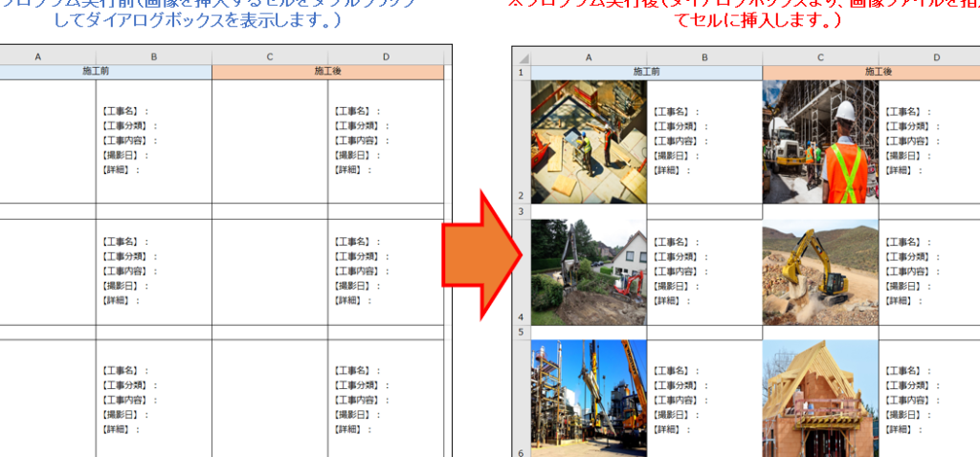Click the orange 施工後 header cell in left sheet
This screenshot has width=980, height=457.
coord(327,72)
